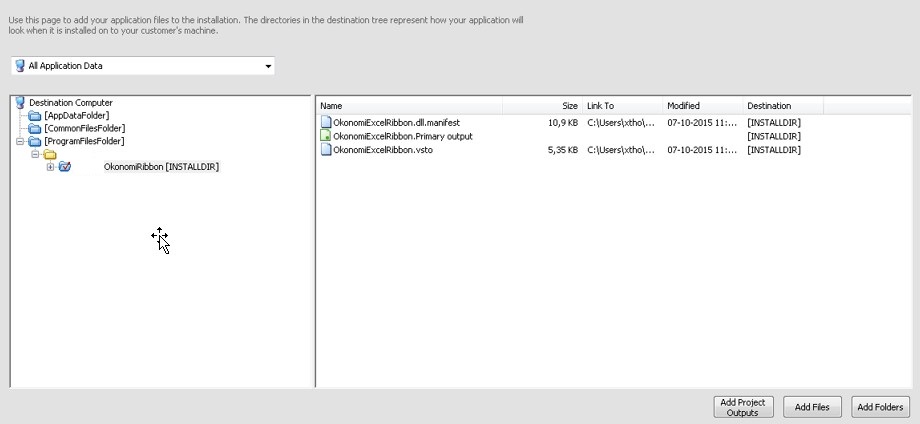Select [ProgramFilesFolder] in destination tree
The height and width of the screenshot is (424, 920).
click(x=84, y=141)
